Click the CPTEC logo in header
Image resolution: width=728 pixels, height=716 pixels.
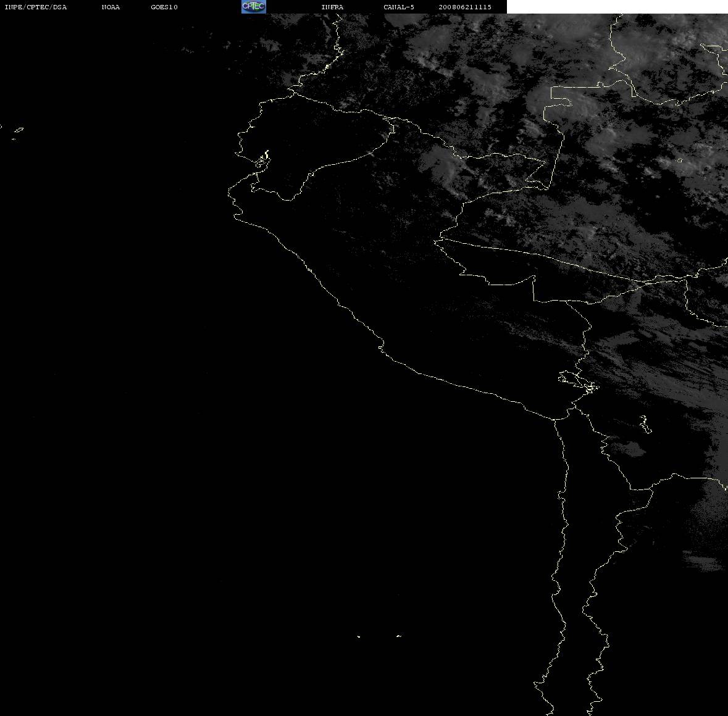[254, 7]
